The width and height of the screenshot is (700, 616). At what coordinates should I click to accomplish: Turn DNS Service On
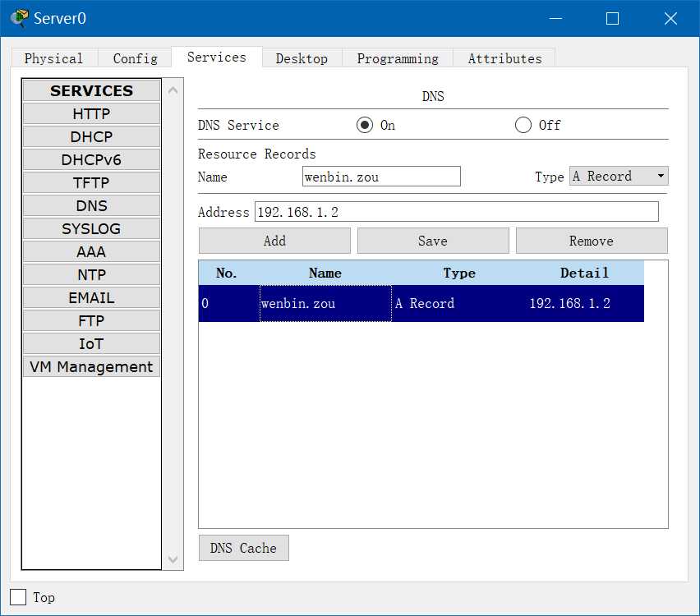(365, 125)
